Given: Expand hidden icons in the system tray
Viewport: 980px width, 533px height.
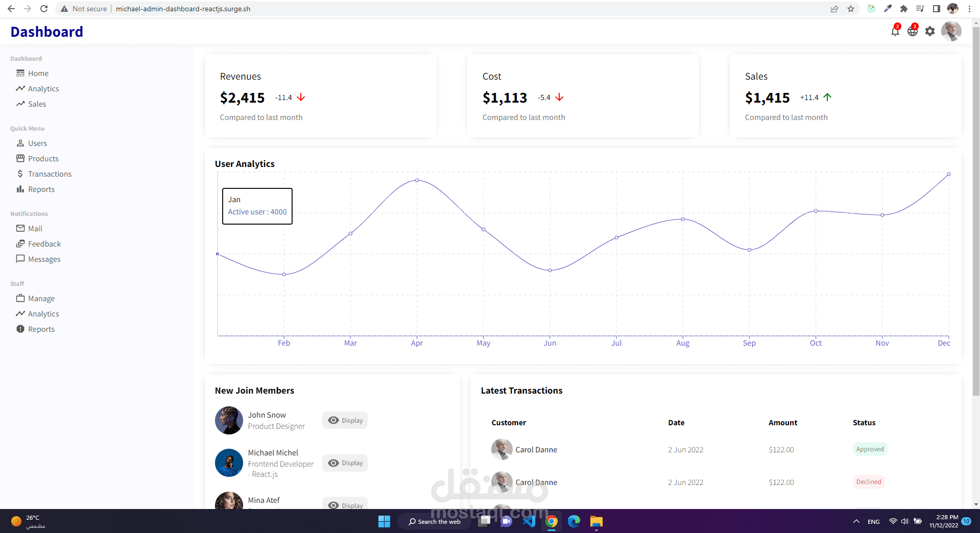Looking at the screenshot, I should 856,521.
